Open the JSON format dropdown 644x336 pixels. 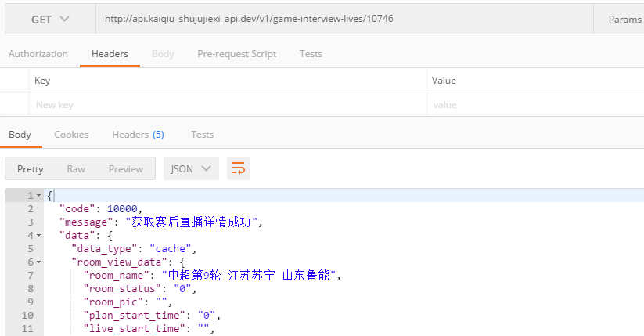click(190, 169)
